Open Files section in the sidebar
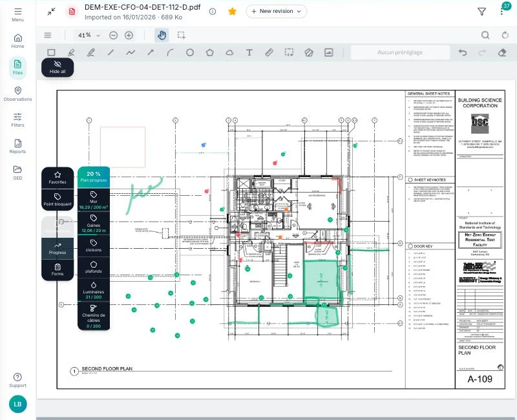The width and height of the screenshot is (517, 420). click(18, 68)
